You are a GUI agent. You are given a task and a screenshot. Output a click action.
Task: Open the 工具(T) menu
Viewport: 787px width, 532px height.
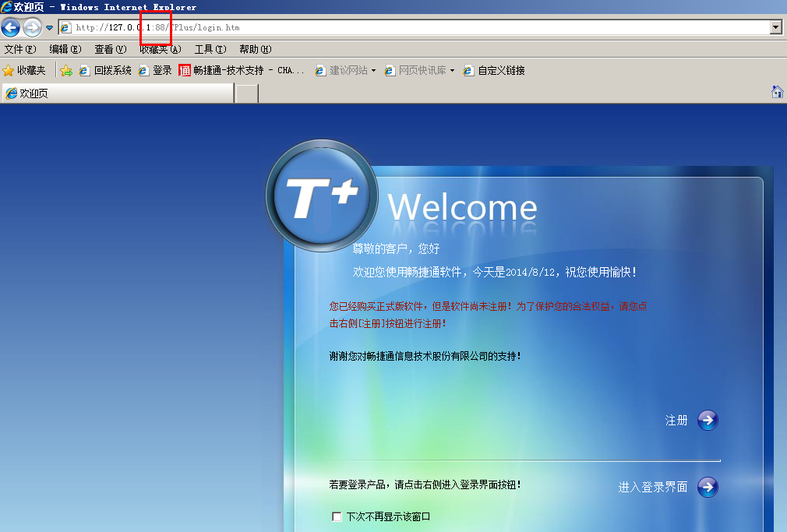pyautogui.click(x=210, y=49)
